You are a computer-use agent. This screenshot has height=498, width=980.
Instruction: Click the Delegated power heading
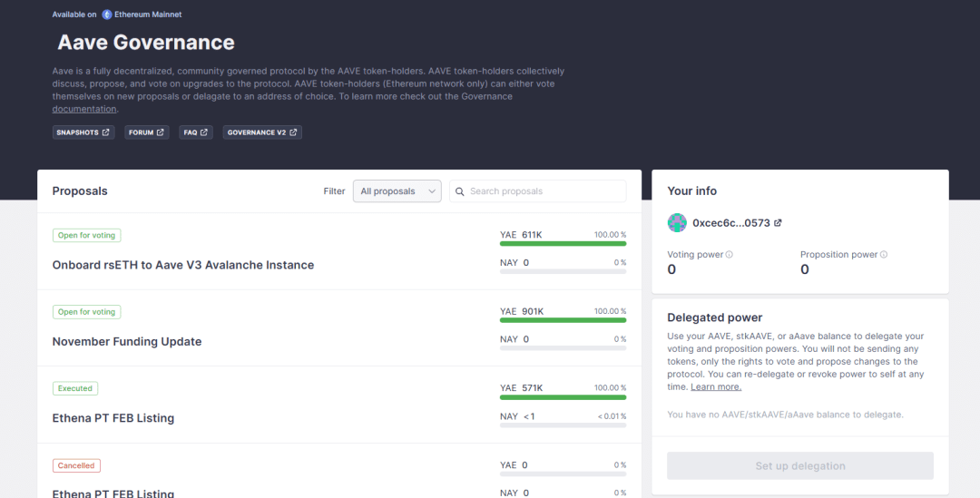[x=714, y=317]
